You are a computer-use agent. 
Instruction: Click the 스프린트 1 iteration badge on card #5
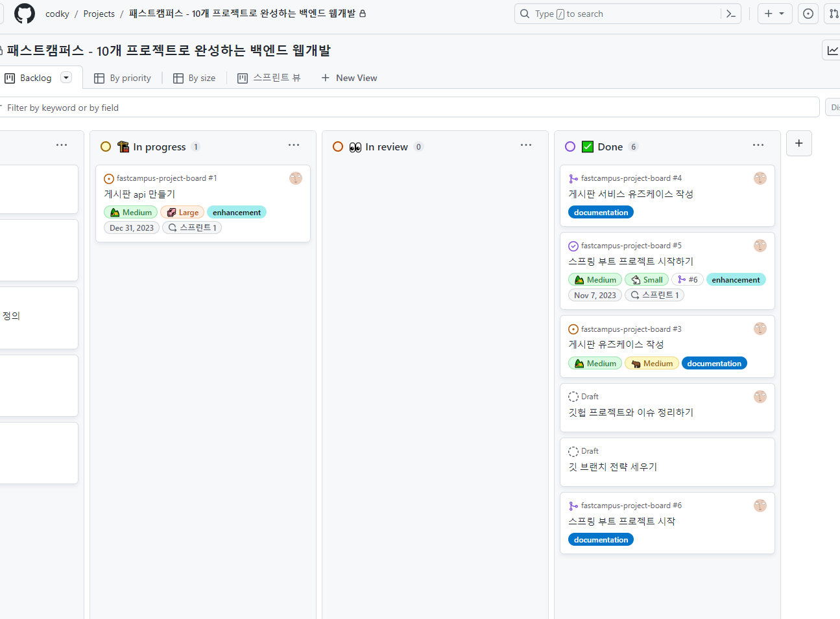(654, 295)
